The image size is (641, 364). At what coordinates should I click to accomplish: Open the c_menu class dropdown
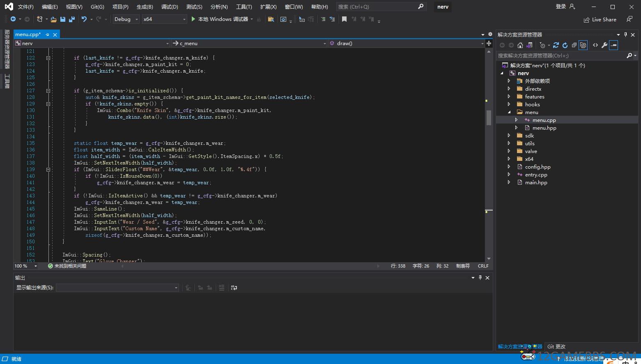point(249,43)
